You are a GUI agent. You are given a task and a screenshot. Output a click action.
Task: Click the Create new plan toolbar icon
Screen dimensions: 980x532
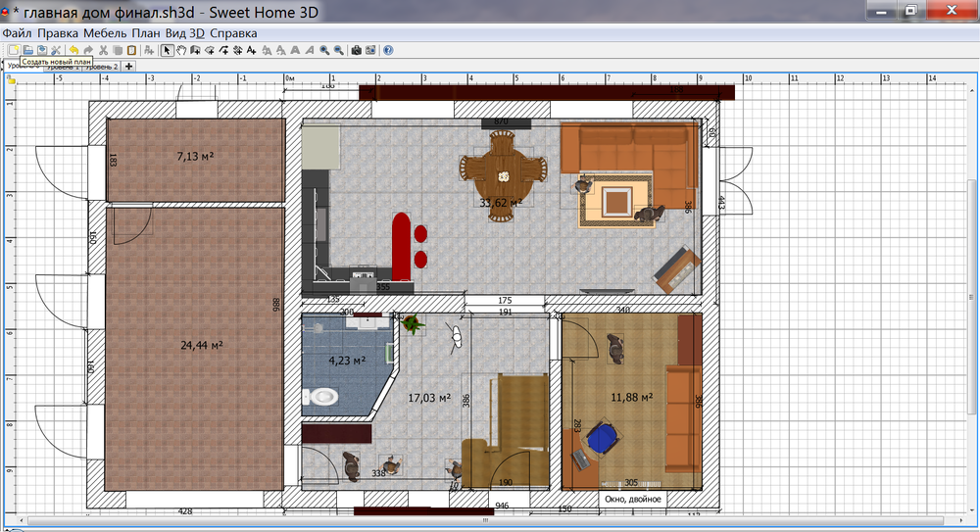point(13,50)
